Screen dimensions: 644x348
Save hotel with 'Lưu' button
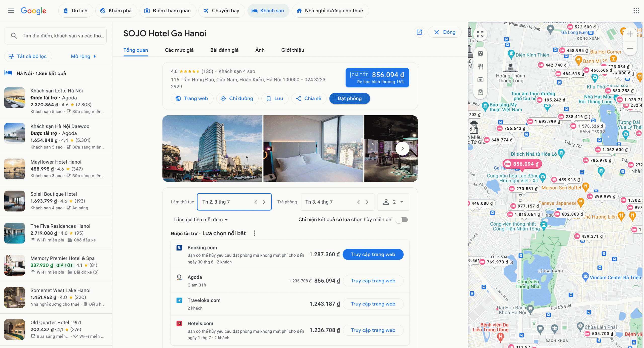coord(275,98)
